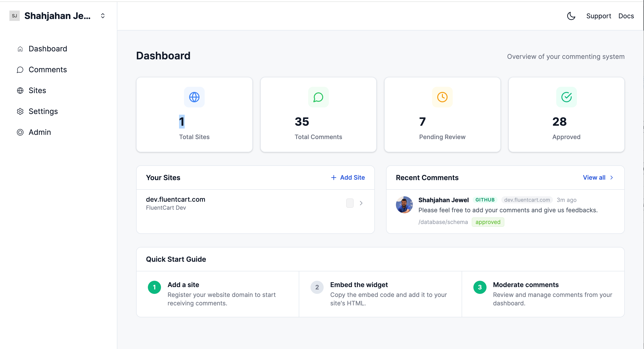The image size is (644, 349).
Task: Click the chevron next to View all
Action: pyautogui.click(x=612, y=178)
